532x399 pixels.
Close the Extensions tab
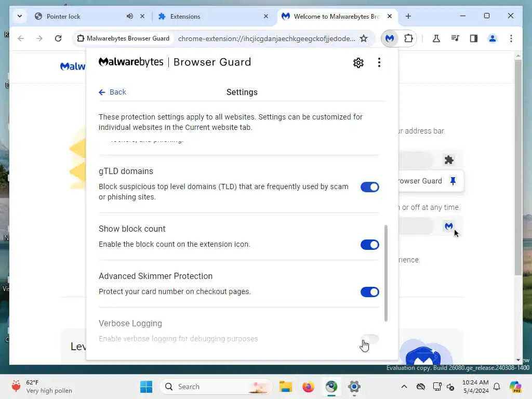pos(265,16)
